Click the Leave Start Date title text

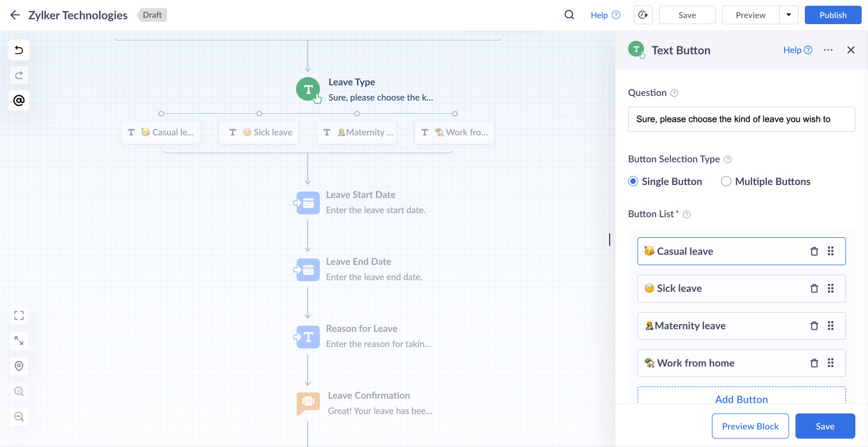[x=361, y=195]
